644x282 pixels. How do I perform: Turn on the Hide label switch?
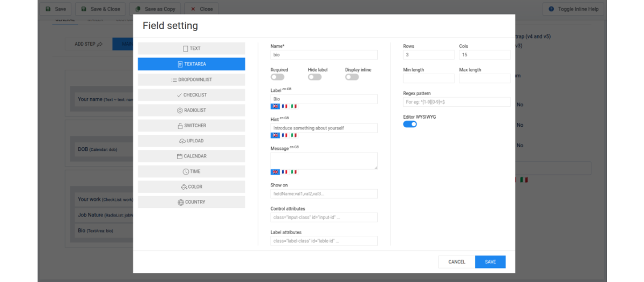pos(314,77)
